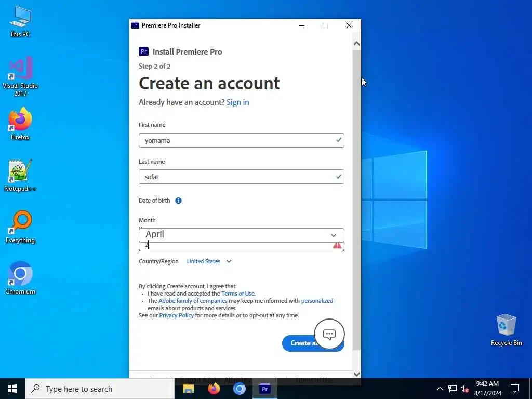Click scrollbar down arrow in installer
This screenshot has height=399, width=532.
coord(356,374)
